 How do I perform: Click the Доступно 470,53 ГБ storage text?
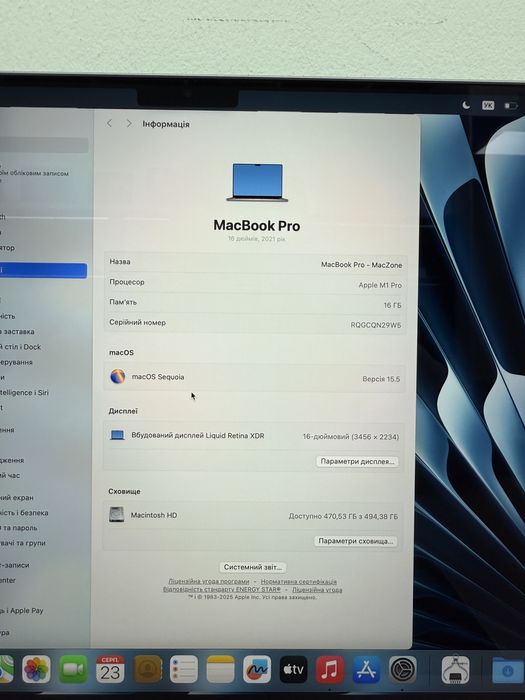(343, 516)
